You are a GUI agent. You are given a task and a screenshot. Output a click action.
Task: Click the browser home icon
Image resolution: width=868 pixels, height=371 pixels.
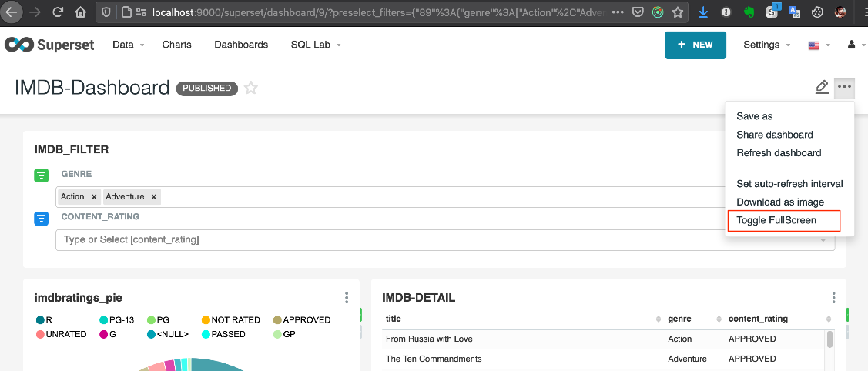[81, 12]
